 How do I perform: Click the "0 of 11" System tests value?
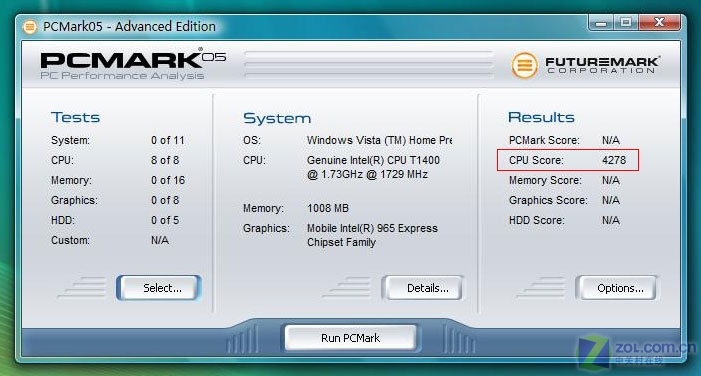(168, 140)
